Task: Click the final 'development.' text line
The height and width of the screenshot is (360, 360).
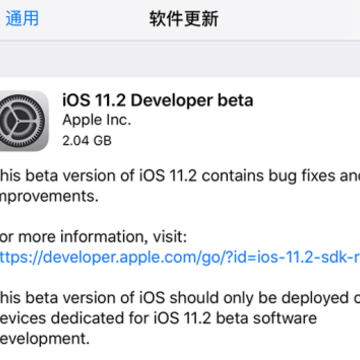Action: pos(45,339)
